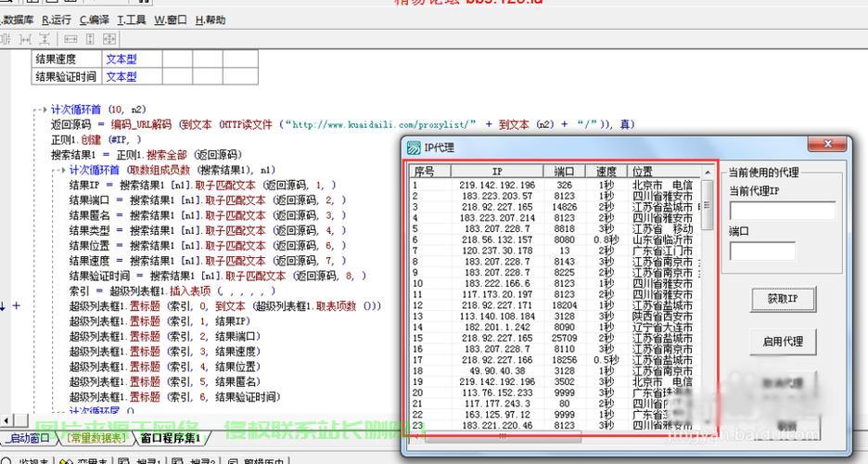Switch to the 窗口程序集1 tab
The image size is (868, 464).
coord(170,438)
